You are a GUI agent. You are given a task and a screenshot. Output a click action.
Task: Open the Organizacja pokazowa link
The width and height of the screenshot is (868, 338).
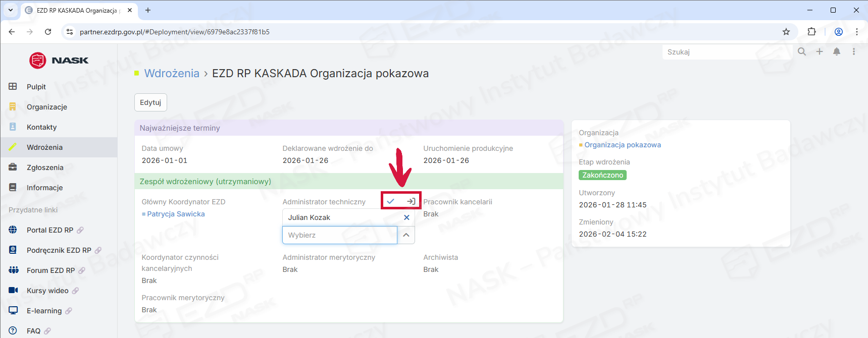click(x=622, y=145)
